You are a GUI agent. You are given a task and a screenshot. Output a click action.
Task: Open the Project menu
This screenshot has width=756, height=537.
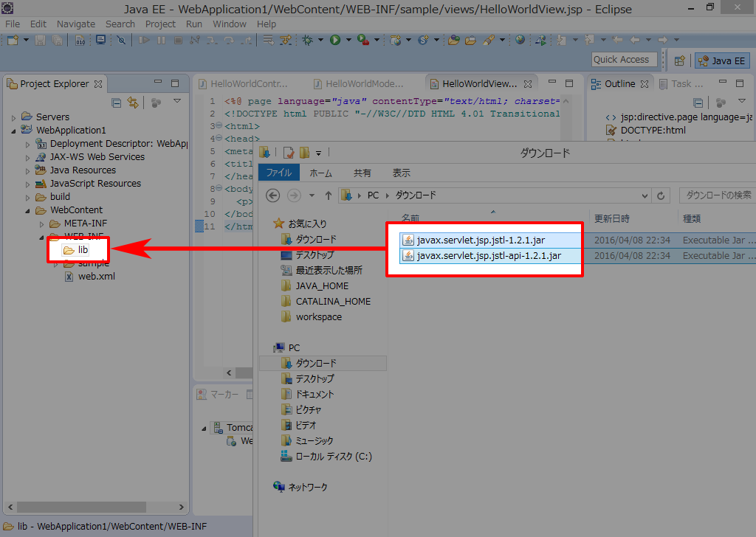(x=160, y=24)
